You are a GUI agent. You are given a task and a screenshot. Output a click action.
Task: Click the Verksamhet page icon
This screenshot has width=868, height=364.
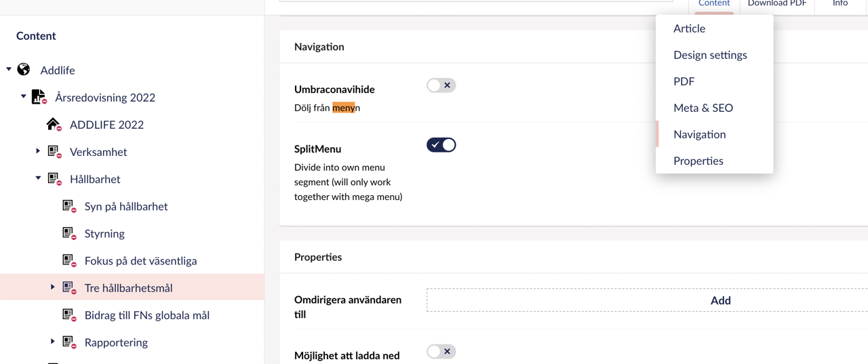click(x=54, y=152)
